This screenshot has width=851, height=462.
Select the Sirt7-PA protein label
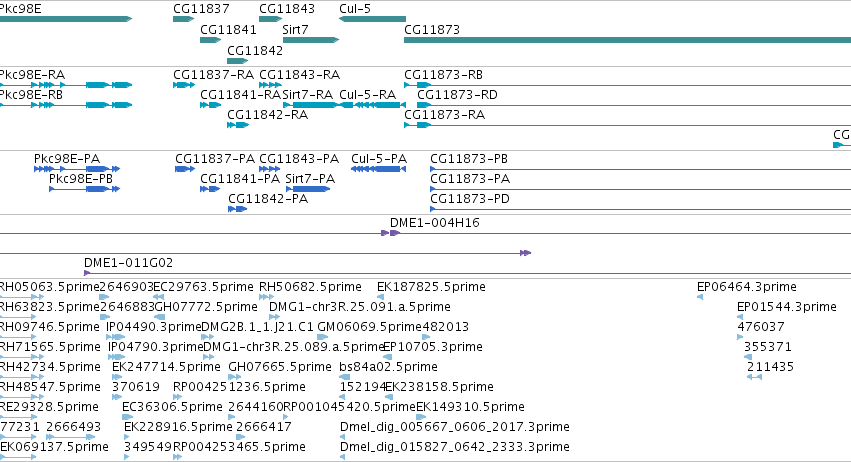click(310, 179)
